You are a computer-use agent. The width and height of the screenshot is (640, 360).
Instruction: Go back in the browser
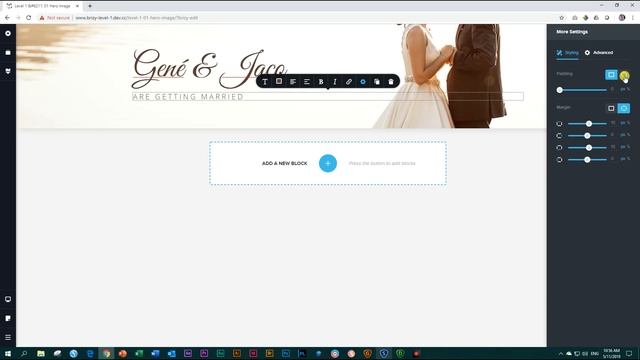[x=7, y=18]
